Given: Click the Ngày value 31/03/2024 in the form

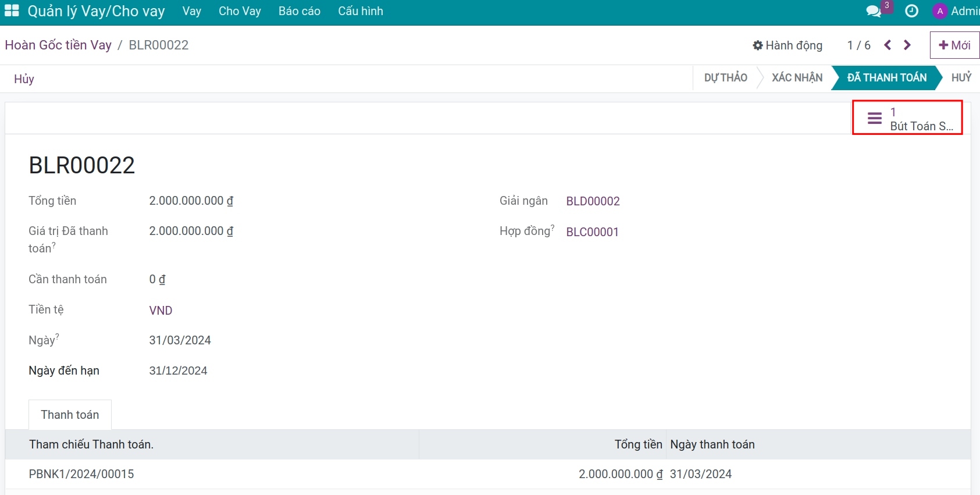Looking at the screenshot, I should click(180, 340).
